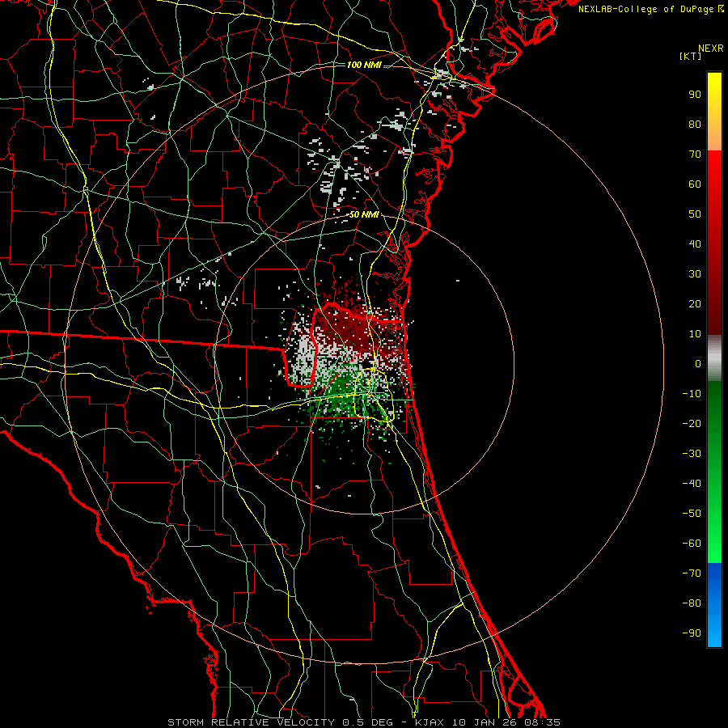Viewport: 728px width, 728px height.
Task: Click the -80 value on the velocity scale
Action: coord(692,603)
